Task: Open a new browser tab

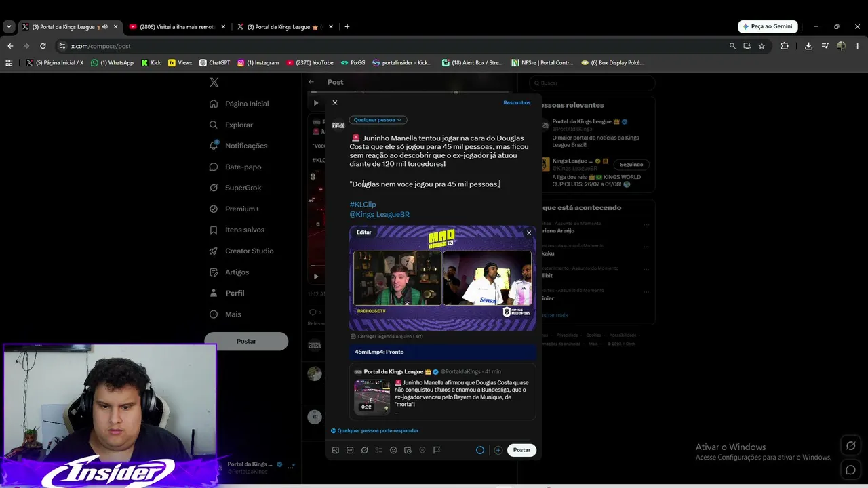Action: (347, 27)
